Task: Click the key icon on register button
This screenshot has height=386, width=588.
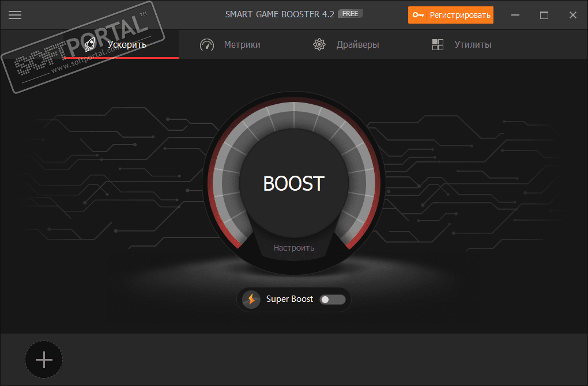Action: (418, 15)
